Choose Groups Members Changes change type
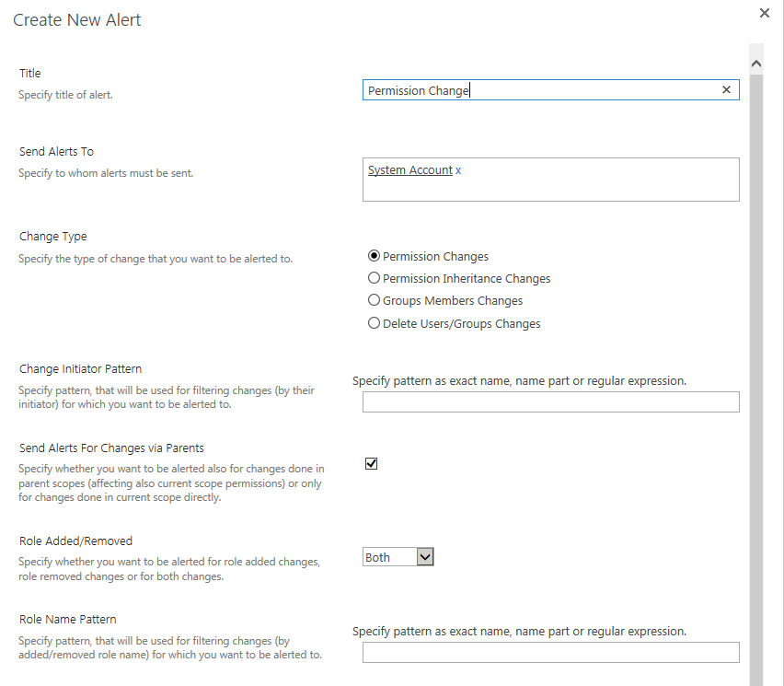 (375, 300)
